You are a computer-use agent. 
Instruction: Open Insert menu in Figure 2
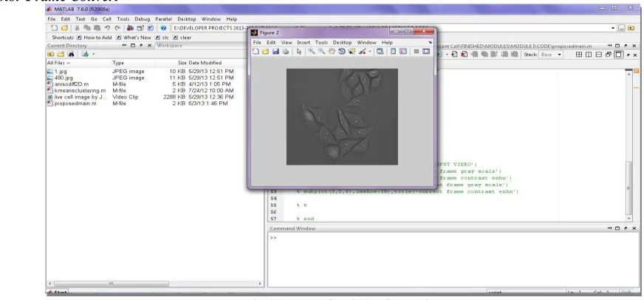tap(304, 42)
